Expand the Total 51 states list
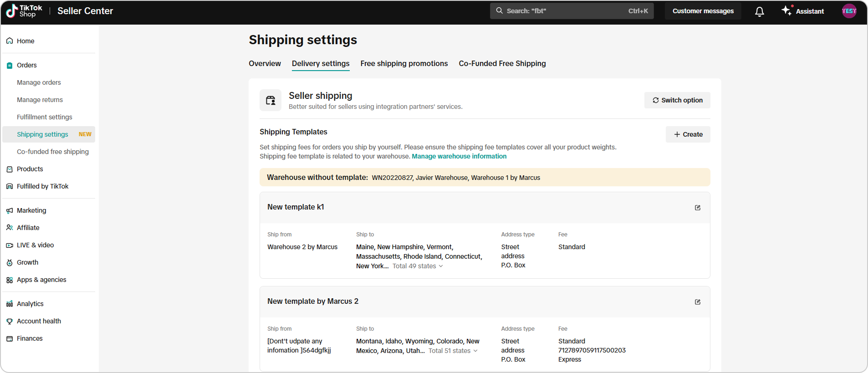Screen dimensions: 868x373 (x=453, y=351)
